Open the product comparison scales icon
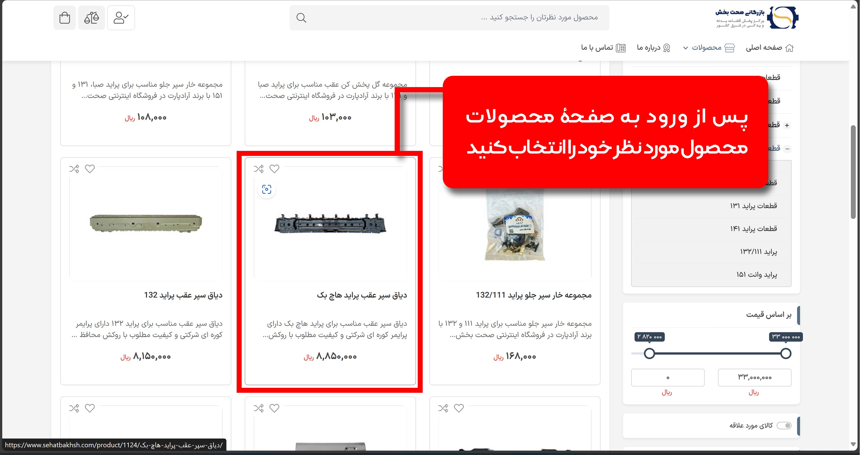Screen dimensions: 868x455 [x=91, y=18]
